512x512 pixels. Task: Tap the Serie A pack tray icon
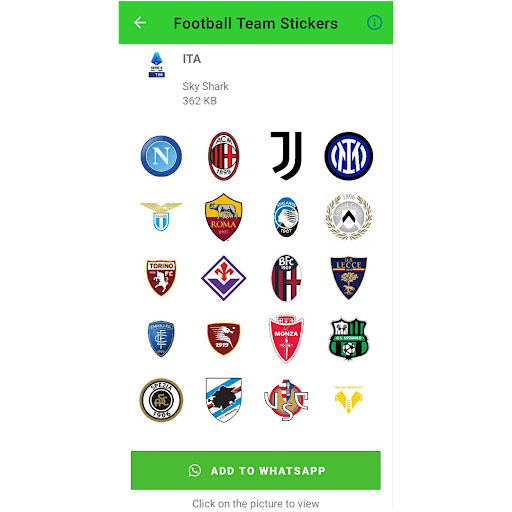[x=157, y=65]
